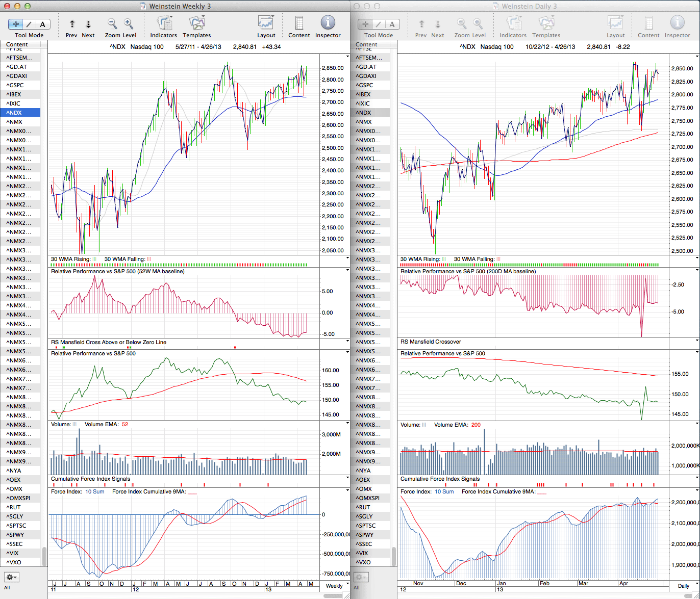Open the Layout toolbar menu

[266, 23]
